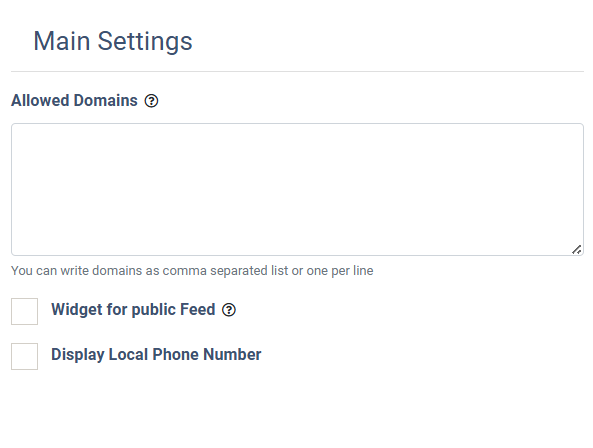Click the word Feed in widget label
This screenshot has height=448, width=593.
[x=198, y=310]
